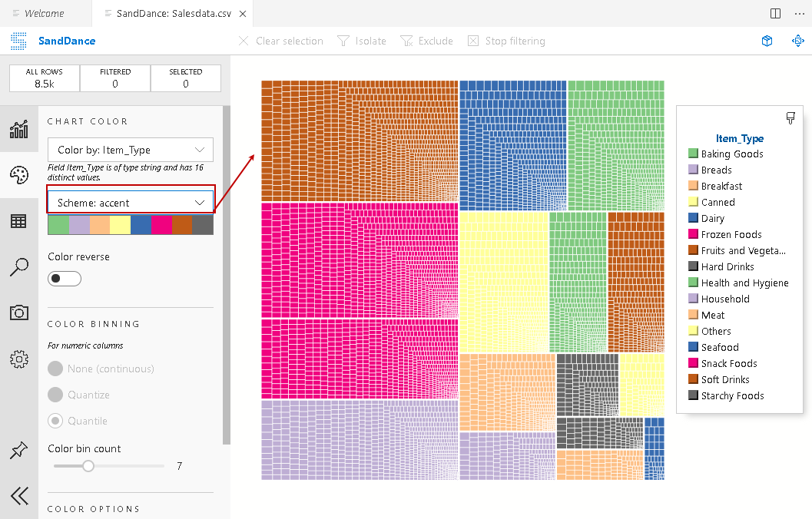Toggle 3D view cube icon
The image size is (812, 519).
click(767, 41)
